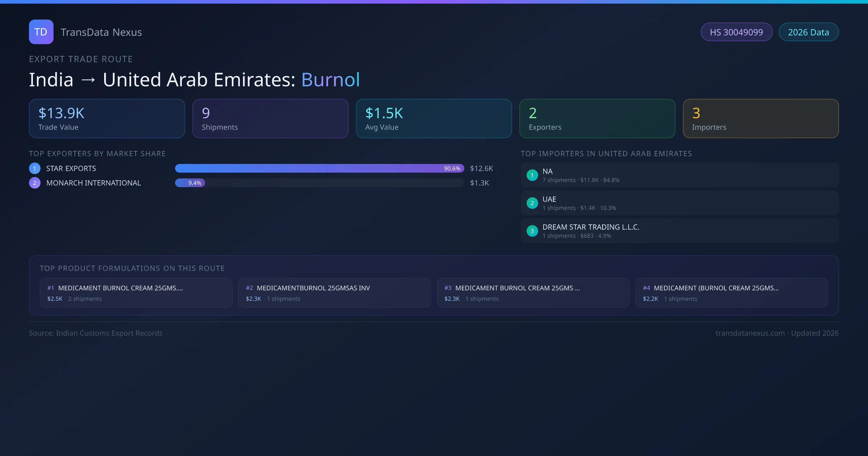
Task: Open the 9 Shipments stat card
Action: [271, 119]
